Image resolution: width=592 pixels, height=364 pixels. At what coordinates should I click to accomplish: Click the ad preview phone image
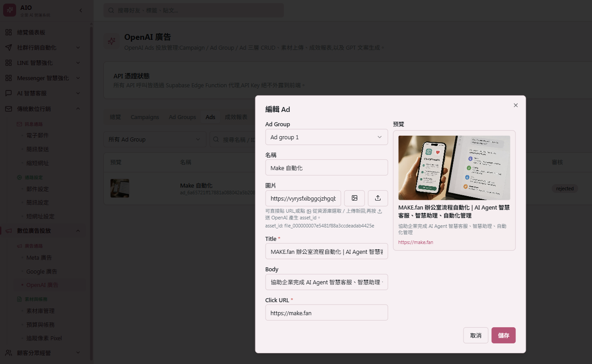point(454,167)
